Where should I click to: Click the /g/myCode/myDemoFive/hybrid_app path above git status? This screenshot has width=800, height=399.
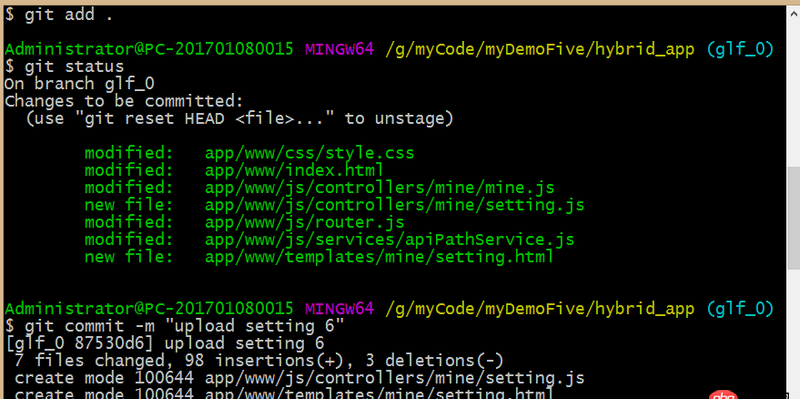pos(540,49)
